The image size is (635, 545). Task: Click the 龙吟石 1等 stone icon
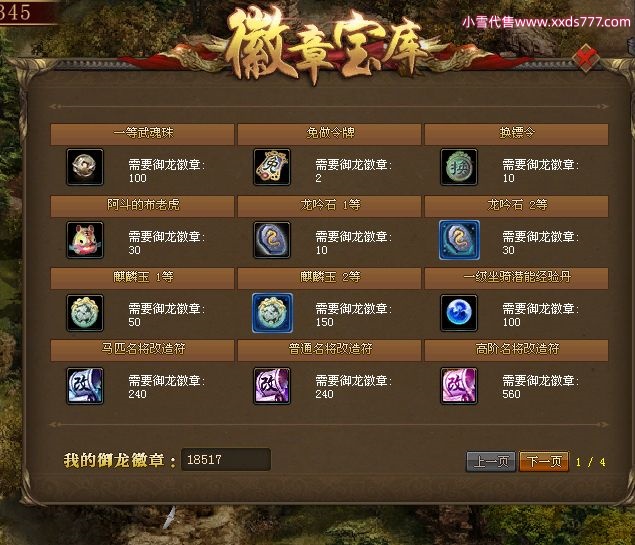[x=272, y=240]
